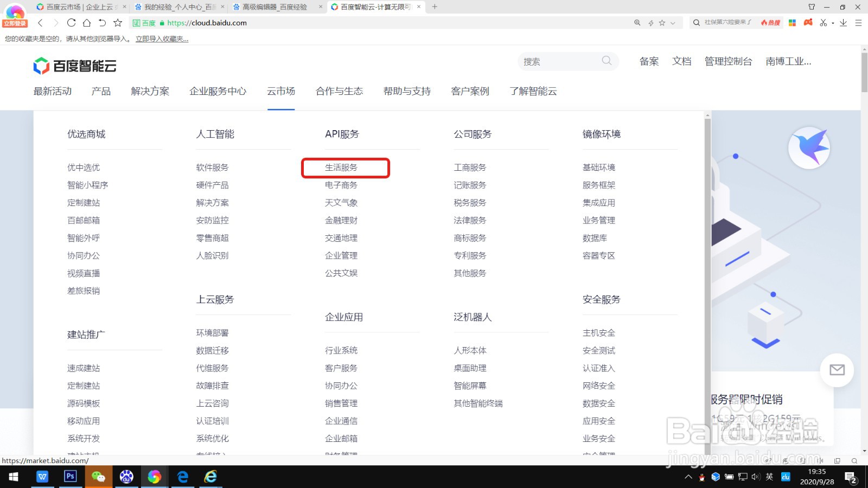868x488 pixels.
Task: Open the Windows notification center icon
Action: coord(851,477)
